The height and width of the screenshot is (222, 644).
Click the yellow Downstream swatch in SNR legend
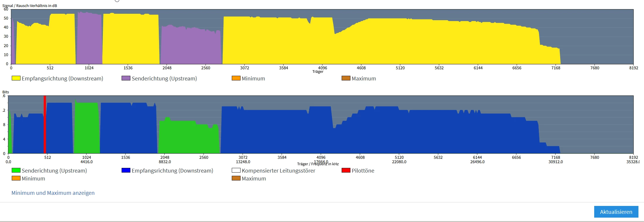16,78
